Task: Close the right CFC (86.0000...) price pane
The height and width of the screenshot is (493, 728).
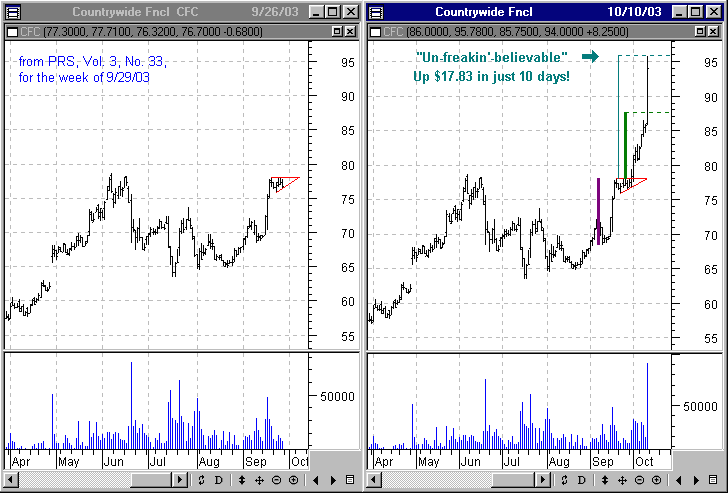Action: [x=714, y=32]
